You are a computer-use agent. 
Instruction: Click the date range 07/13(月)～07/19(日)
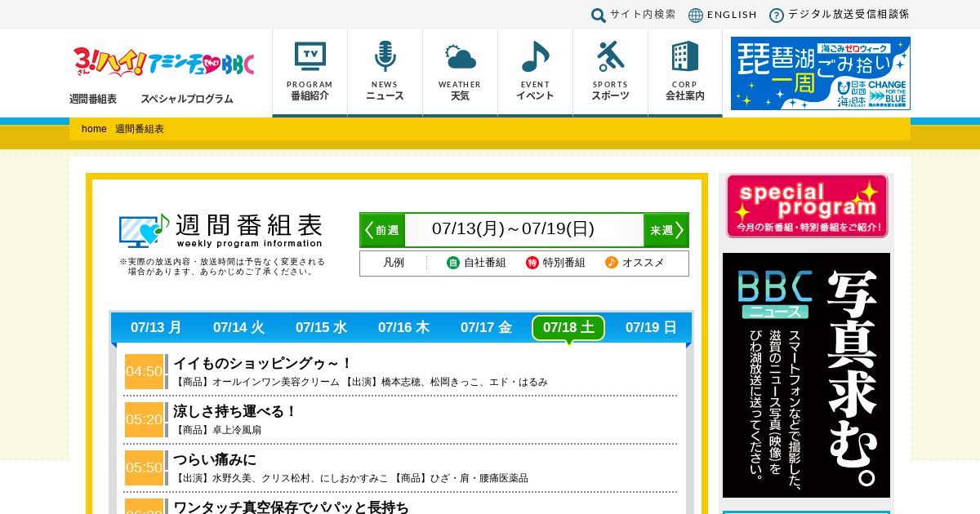point(513,229)
